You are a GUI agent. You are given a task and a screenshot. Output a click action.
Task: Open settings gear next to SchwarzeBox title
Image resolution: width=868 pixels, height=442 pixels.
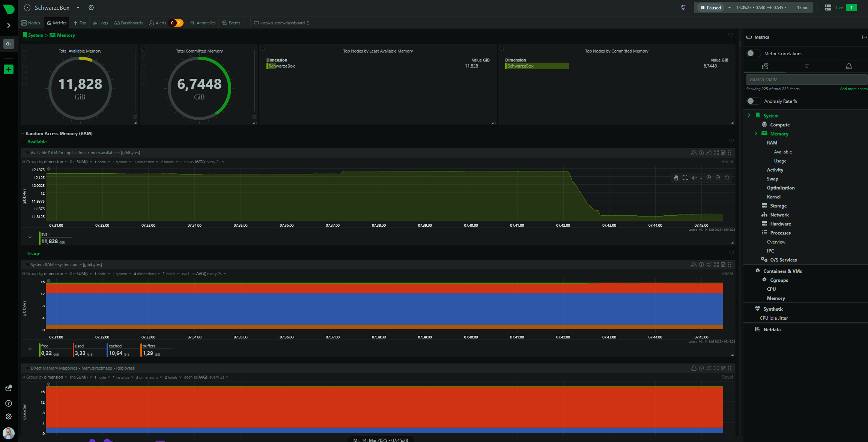[91, 8]
